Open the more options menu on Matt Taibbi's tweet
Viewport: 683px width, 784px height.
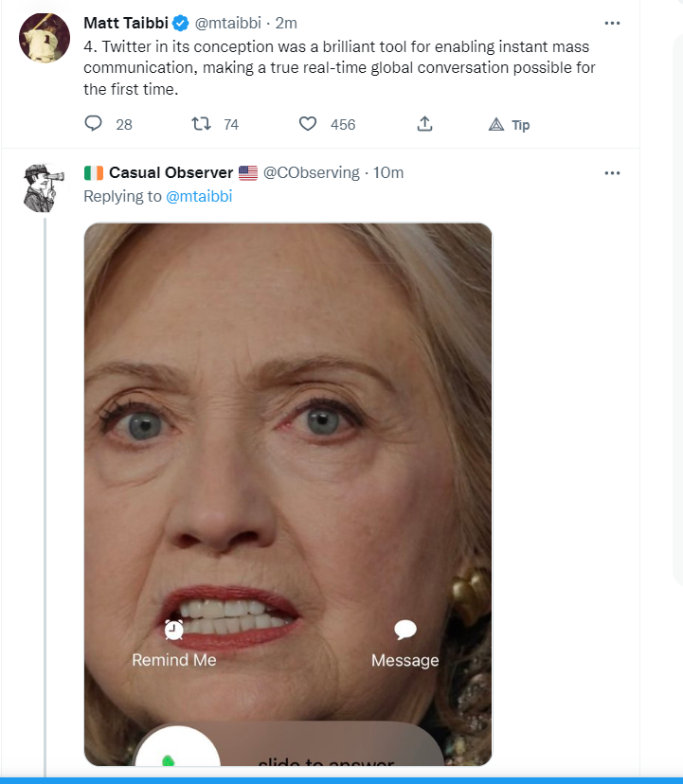612,23
